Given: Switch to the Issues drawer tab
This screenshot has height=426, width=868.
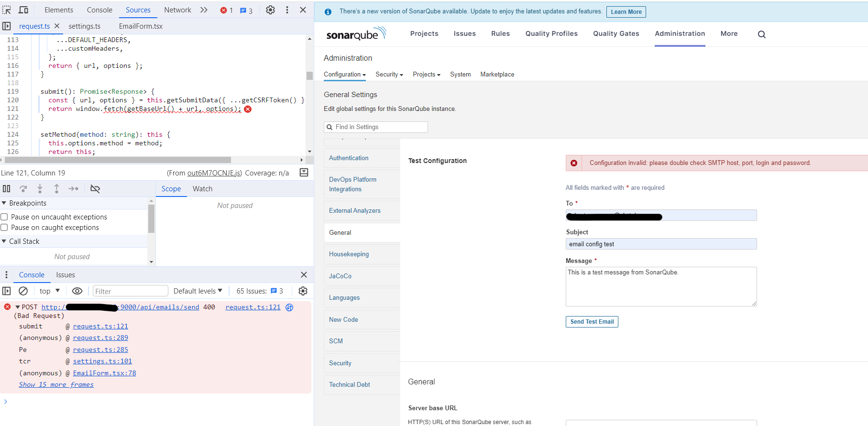Looking at the screenshot, I should 66,275.
